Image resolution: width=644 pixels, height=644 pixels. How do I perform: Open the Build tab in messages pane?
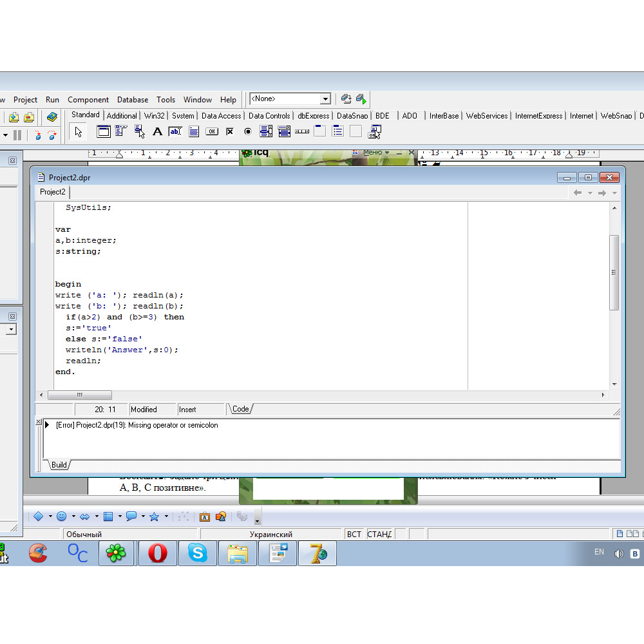[x=59, y=465]
